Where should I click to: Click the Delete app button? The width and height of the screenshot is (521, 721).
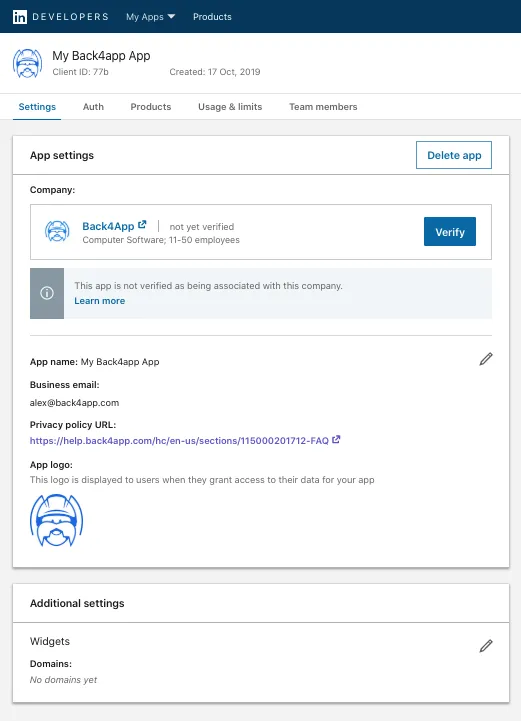(x=454, y=155)
